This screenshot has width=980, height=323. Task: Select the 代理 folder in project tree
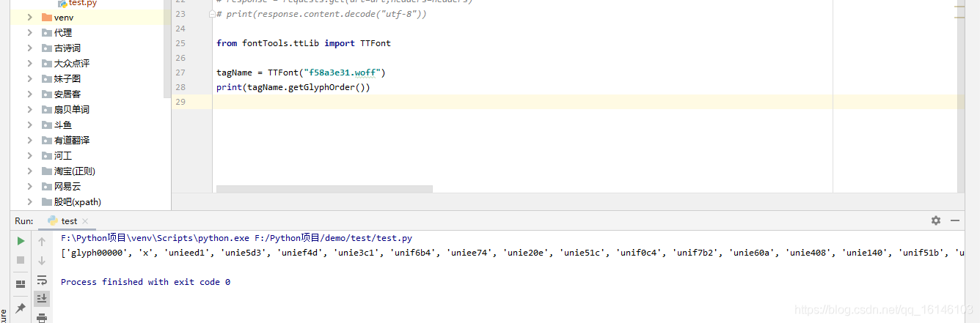pyautogui.click(x=57, y=33)
